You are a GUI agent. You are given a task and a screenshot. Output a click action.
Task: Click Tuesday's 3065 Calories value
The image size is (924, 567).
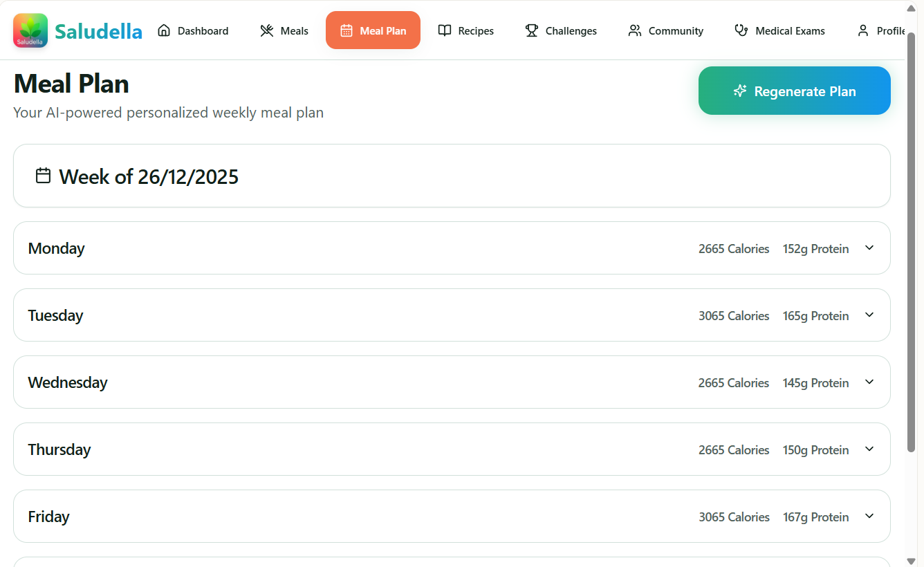[x=734, y=316]
